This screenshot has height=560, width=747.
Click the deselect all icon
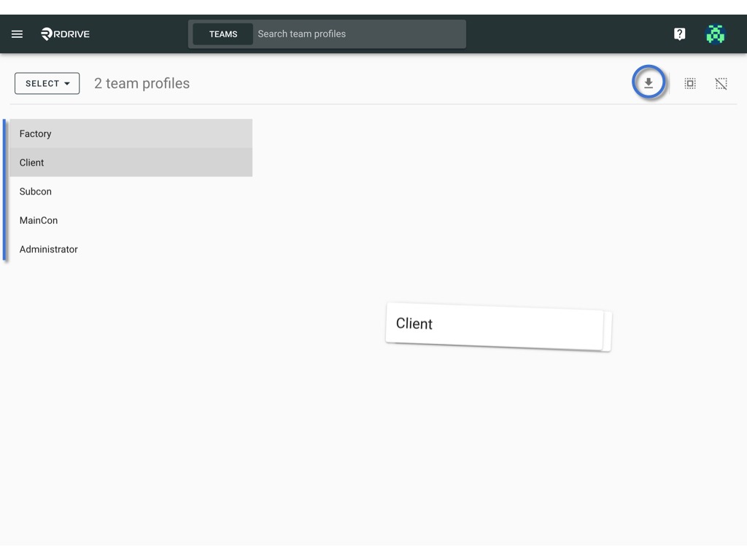point(721,83)
